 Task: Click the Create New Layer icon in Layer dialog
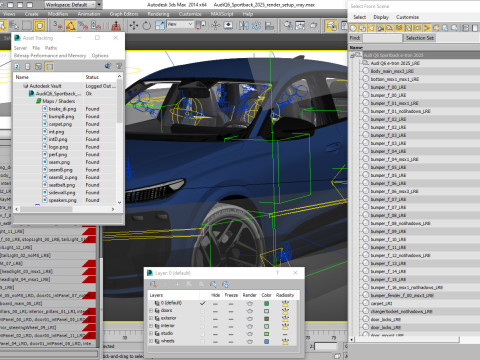click(x=153, y=284)
